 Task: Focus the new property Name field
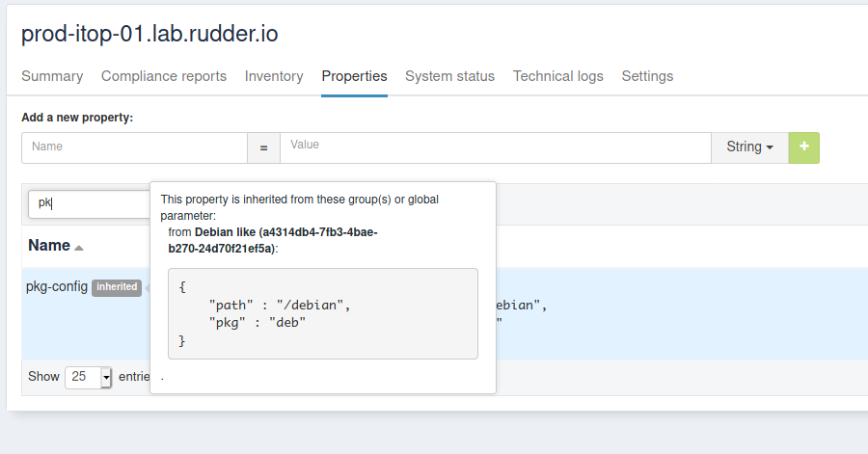pyautogui.click(x=135, y=147)
